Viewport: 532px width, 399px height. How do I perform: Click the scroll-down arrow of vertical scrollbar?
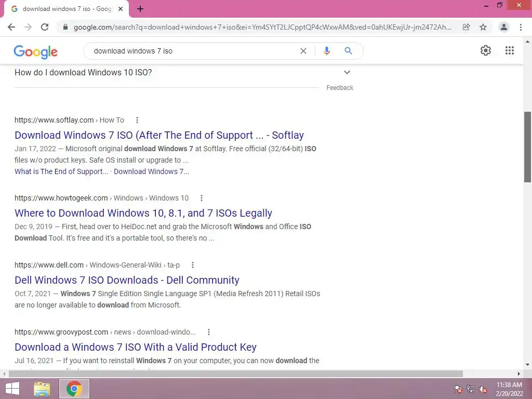click(x=528, y=365)
